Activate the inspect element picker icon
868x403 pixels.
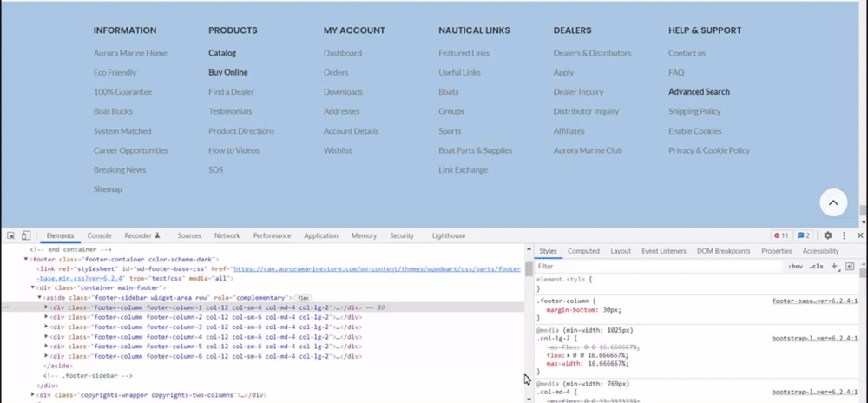tap(11, 236)
